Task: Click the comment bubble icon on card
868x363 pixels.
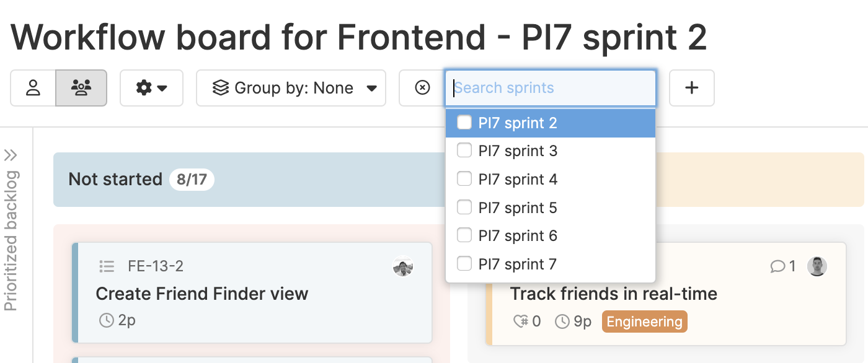Action: pyautogui.click(x=777, y=266)
